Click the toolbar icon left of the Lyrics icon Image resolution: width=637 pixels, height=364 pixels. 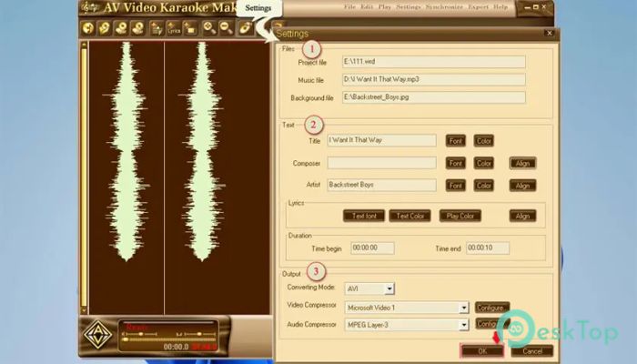click(x=157, y=28)
